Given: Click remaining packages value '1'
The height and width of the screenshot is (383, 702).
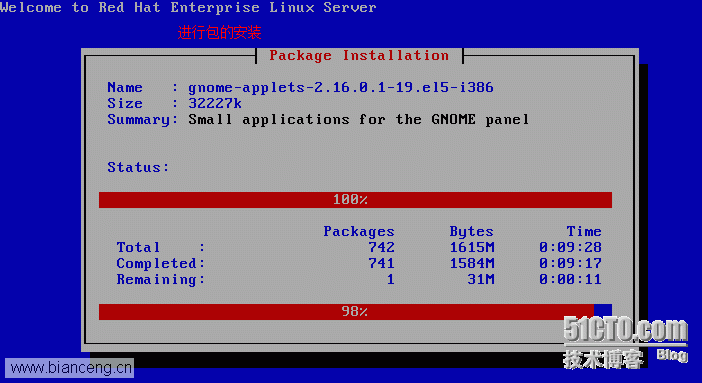Looking at the screenshot, I should click(391, 280).
